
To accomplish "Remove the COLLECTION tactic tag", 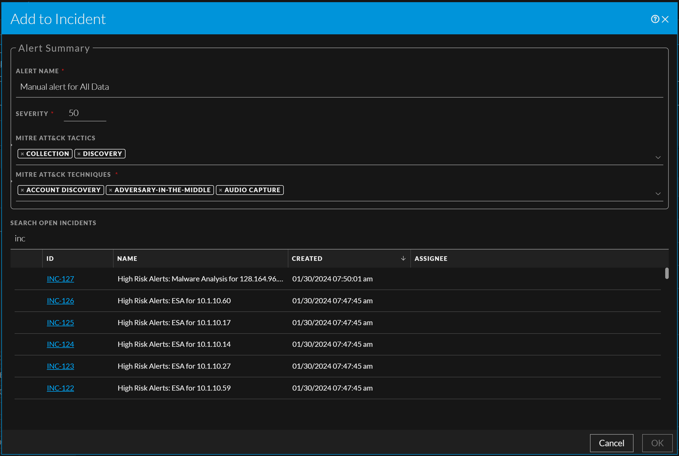I will (x=22, y=154).
